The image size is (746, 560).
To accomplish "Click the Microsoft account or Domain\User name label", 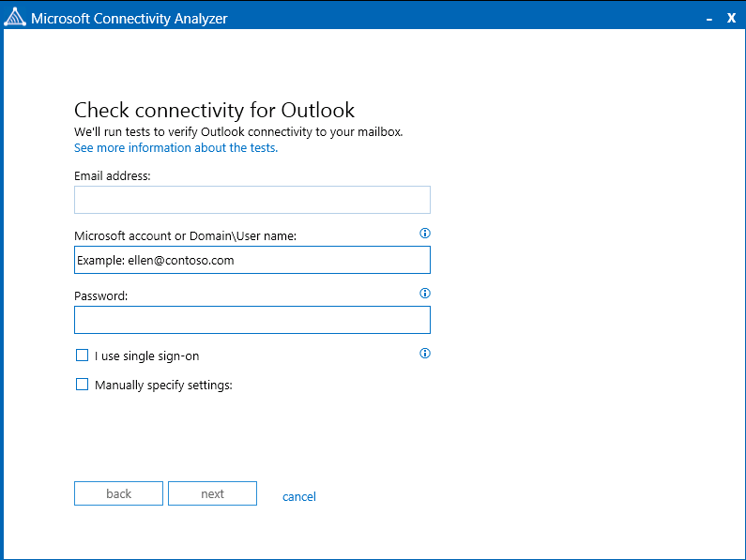I will [x=185, y=235].
